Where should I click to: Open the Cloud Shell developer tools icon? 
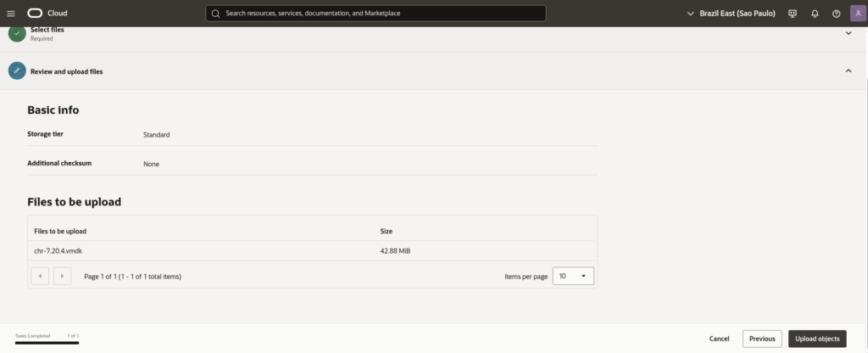click(x=793, y=14)
